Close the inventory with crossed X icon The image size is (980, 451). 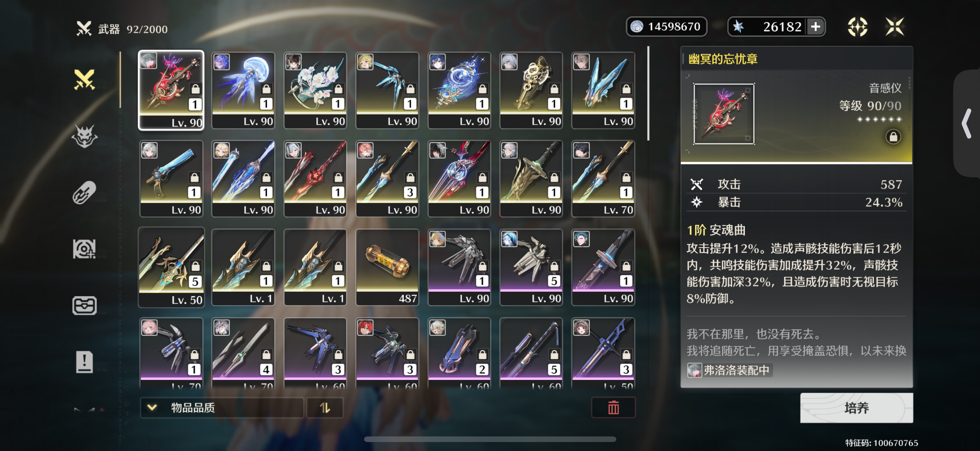point(894,27)
